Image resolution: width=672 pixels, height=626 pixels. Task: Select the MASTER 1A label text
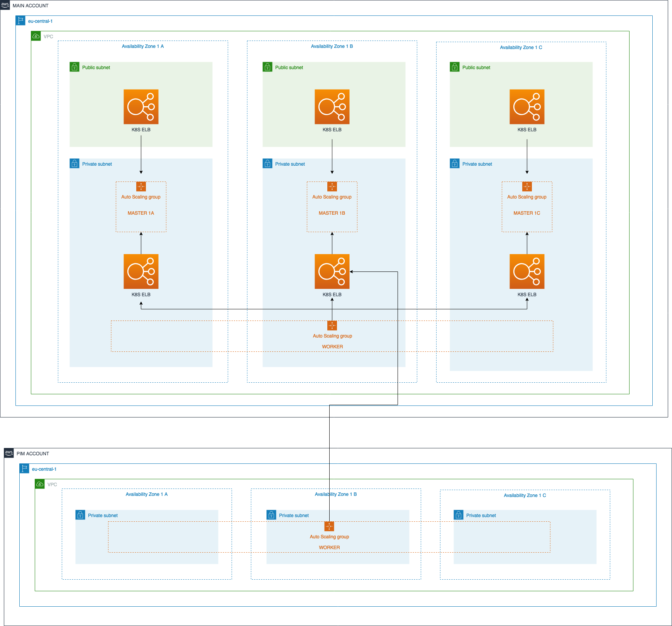141,213
